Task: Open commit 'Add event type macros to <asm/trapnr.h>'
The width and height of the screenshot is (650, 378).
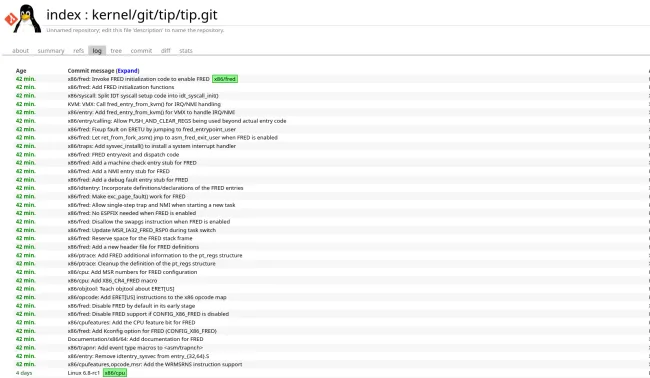Action: tap(135, 348)
